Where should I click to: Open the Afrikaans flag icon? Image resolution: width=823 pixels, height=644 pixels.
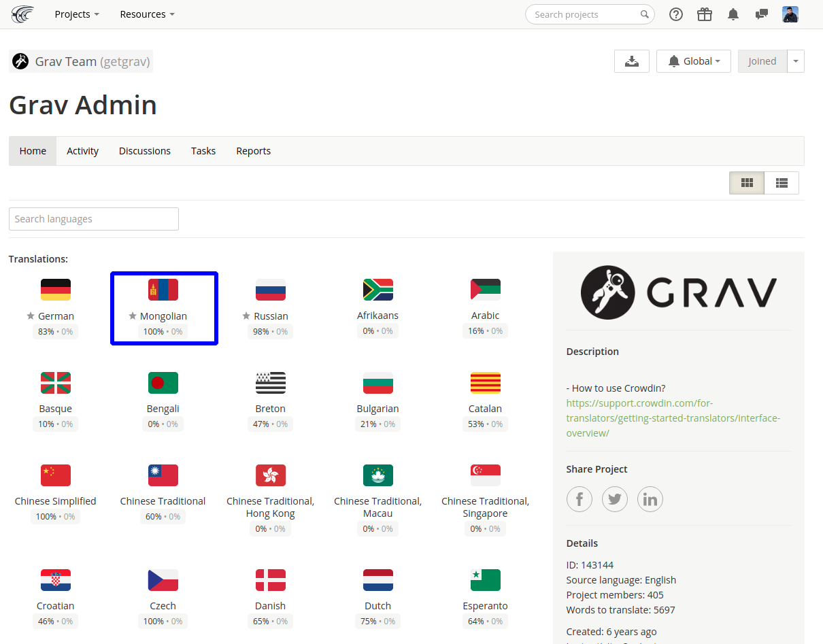coord(378,290)
